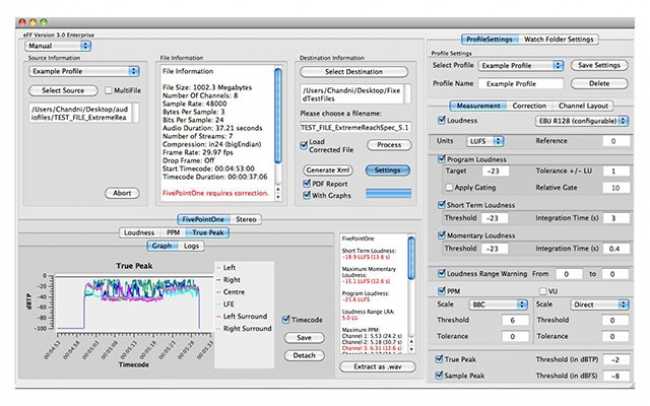Click Momentary Loudness Integration Time field
650x406 pixels.
pyautogui.click(x=616, y=249)
